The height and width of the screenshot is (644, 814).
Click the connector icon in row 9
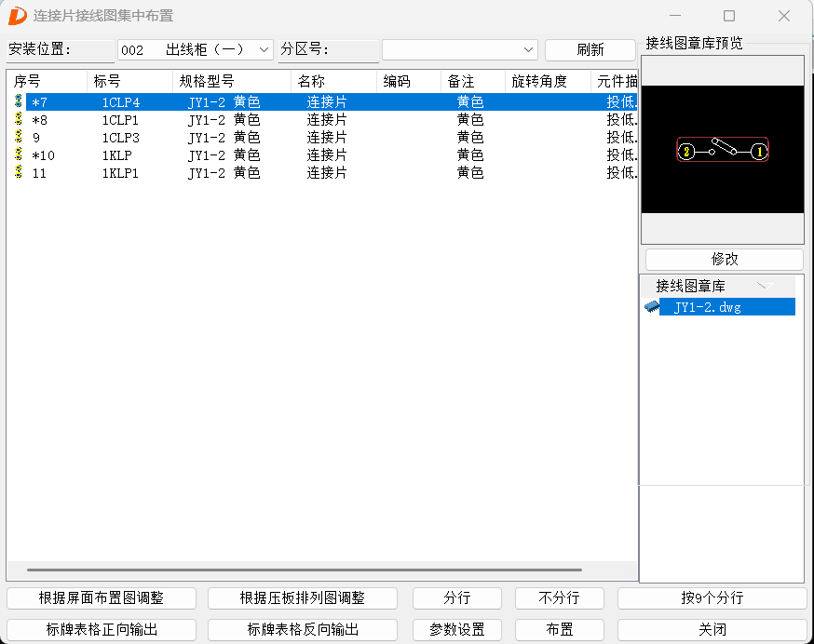[x=19, y=137]
